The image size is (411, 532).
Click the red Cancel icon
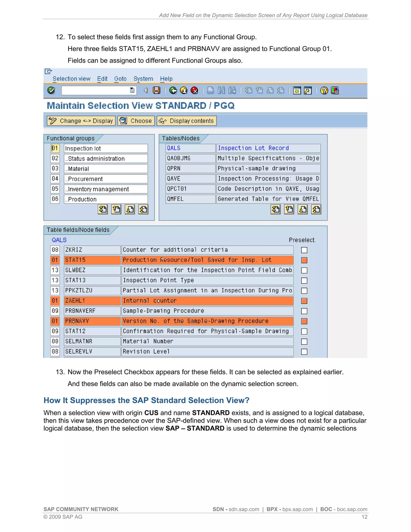[194, 91]
